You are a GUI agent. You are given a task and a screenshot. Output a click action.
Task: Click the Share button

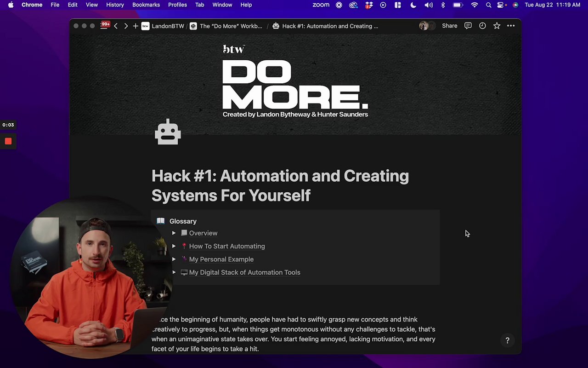(450, 26)
